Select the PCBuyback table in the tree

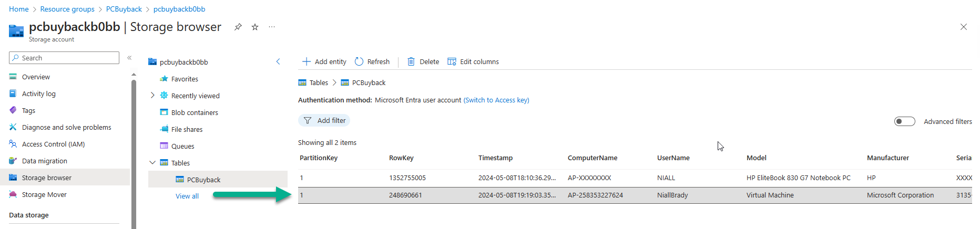(x=218, y=179)
